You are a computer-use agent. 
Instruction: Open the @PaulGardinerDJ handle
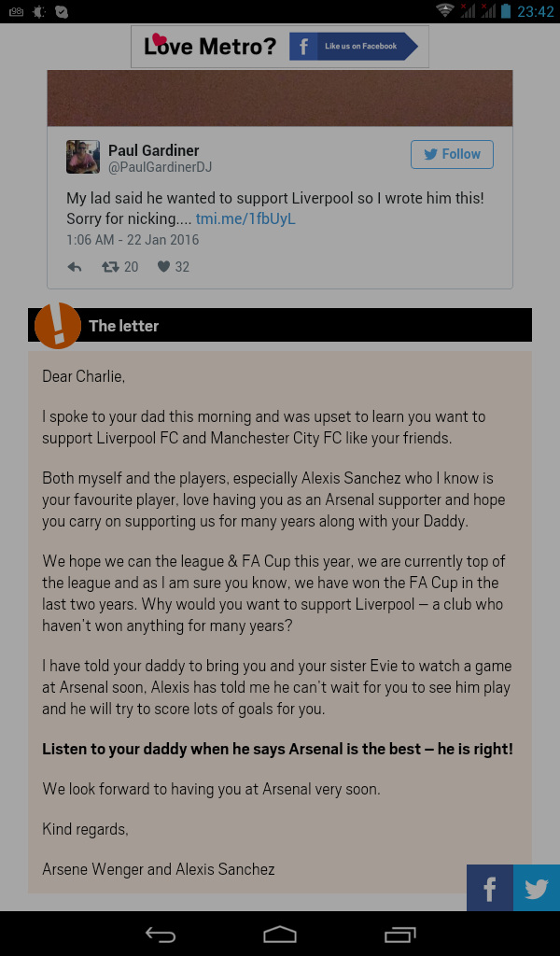[x=161, y=167]
